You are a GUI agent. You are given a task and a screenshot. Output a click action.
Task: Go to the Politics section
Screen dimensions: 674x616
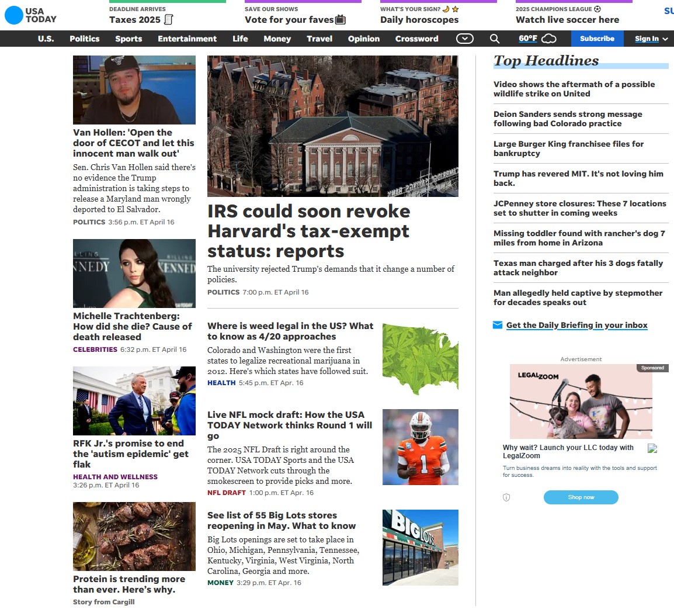(85, 39)
